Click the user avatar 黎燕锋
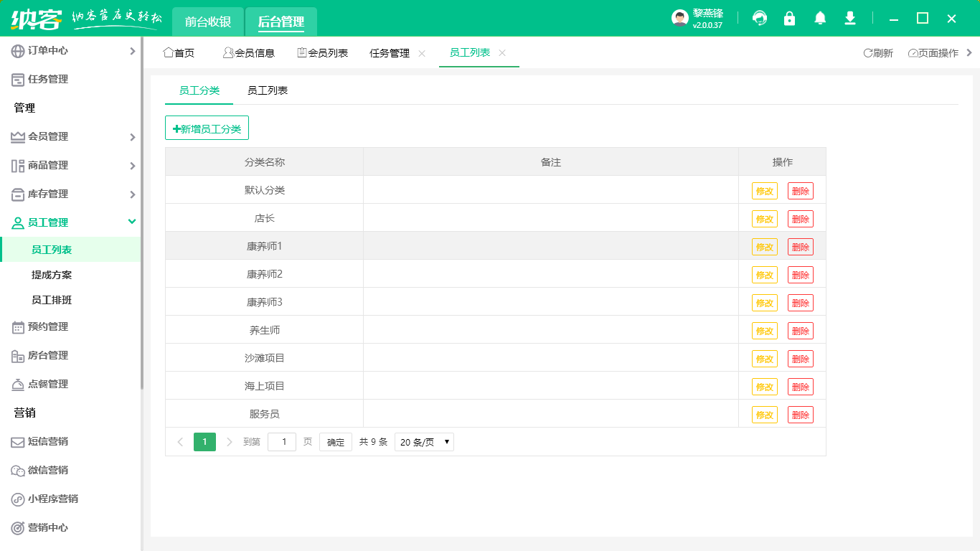The height and width of the screenshot is (551, 980). [x=680, y=18]
